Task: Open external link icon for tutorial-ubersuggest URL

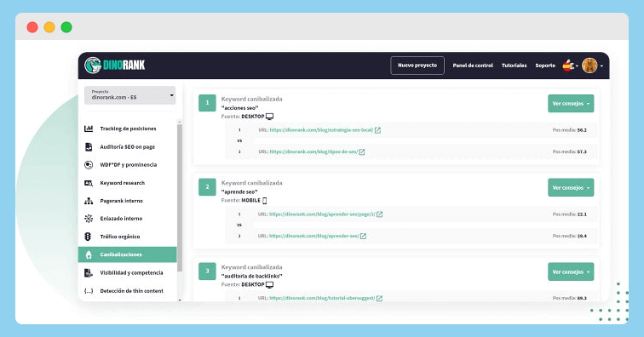Action: (x=379, y=298)
